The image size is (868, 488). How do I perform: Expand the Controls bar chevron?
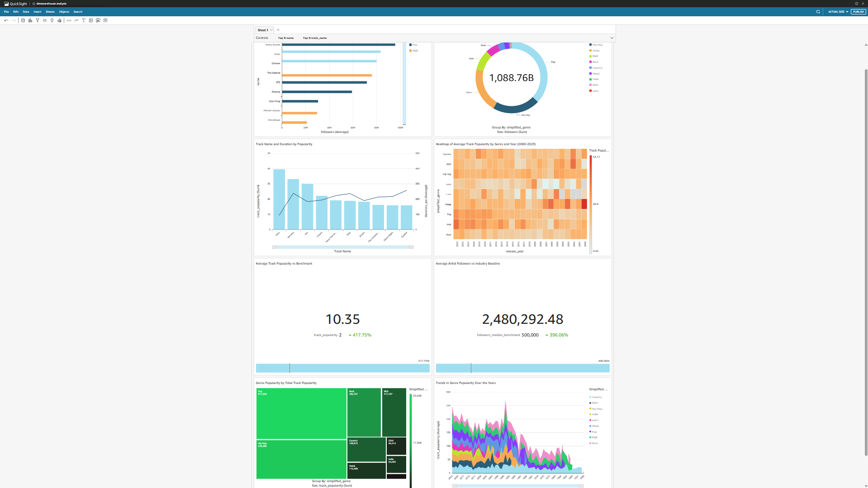pos(612,38)
